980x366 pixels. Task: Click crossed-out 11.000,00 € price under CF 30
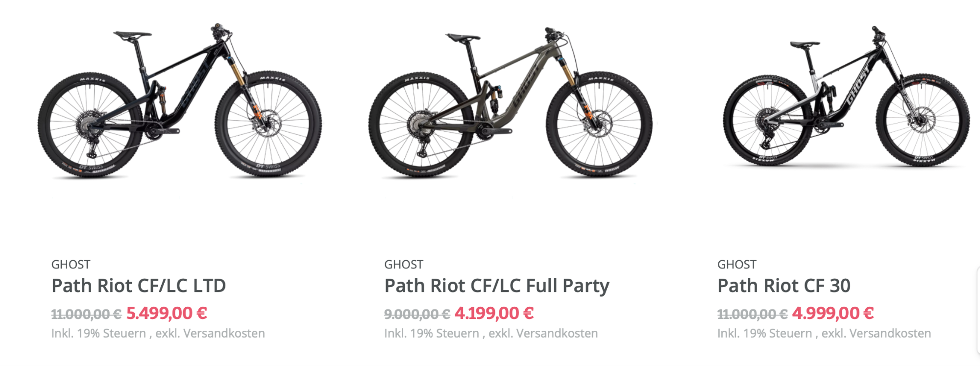click(x=752, y=314)
